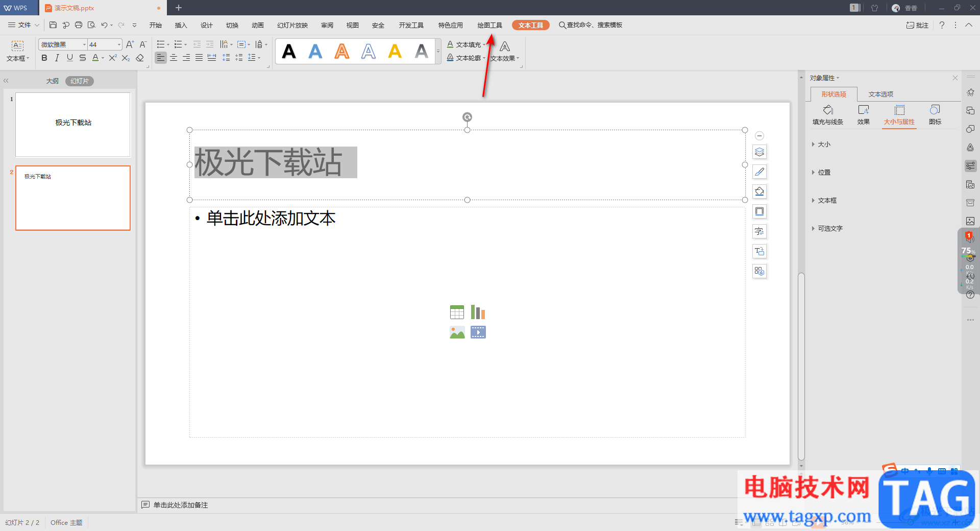Toggle bold formatting
The width and height of the screenshot is (980, 531).
click(44, 58)
